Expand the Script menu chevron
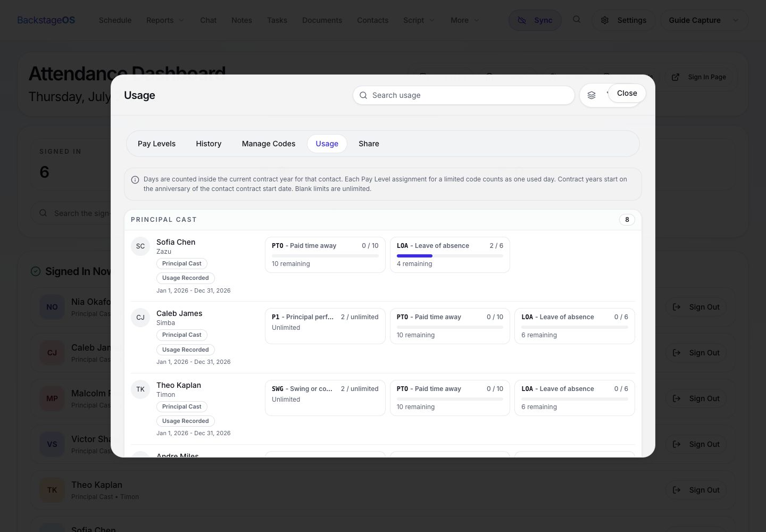The width and height of the screenshot is (766, 532). coord(432,20)
